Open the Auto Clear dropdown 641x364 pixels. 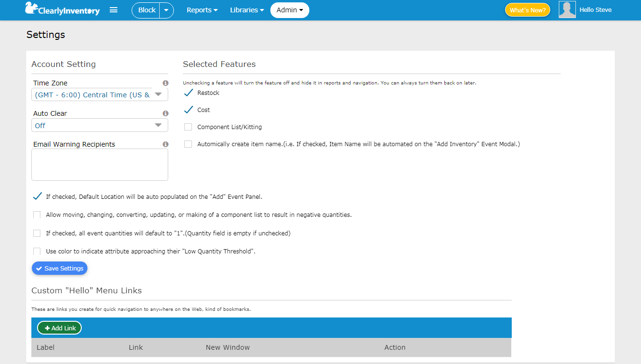coord(100,125)
